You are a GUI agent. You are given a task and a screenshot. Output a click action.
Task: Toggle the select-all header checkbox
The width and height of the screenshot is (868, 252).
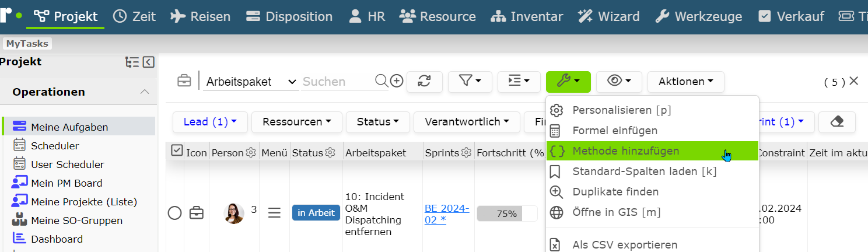pyautogui.click(x=177, y=150)
